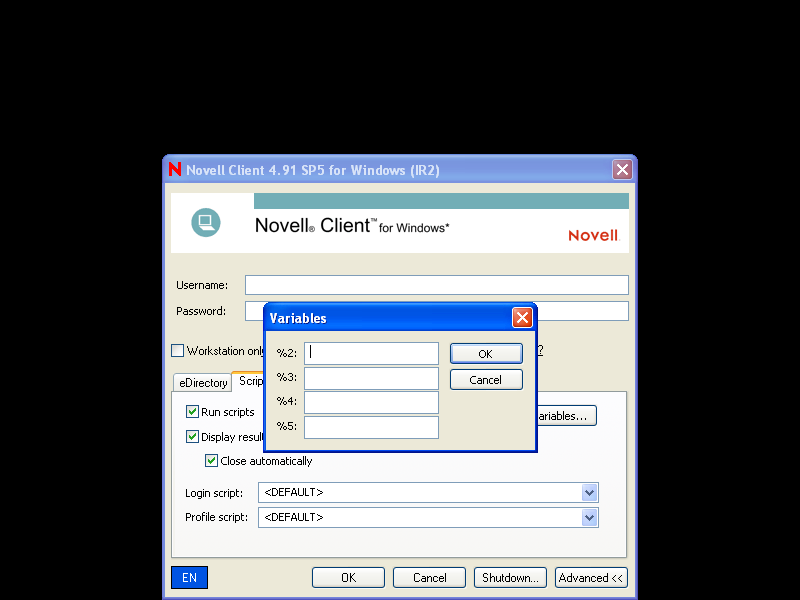Click the red Novell brand text
This screenshot has height=600, width=800.
pyautogui.click(x=593, y=235)
